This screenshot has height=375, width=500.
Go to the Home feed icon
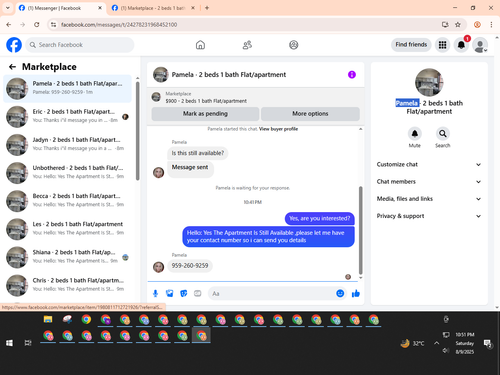coord(200,45)
